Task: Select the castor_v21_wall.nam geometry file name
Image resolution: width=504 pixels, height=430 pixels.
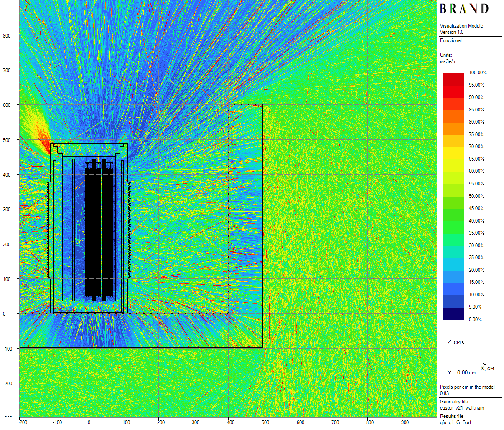Action: coord(462,408)
